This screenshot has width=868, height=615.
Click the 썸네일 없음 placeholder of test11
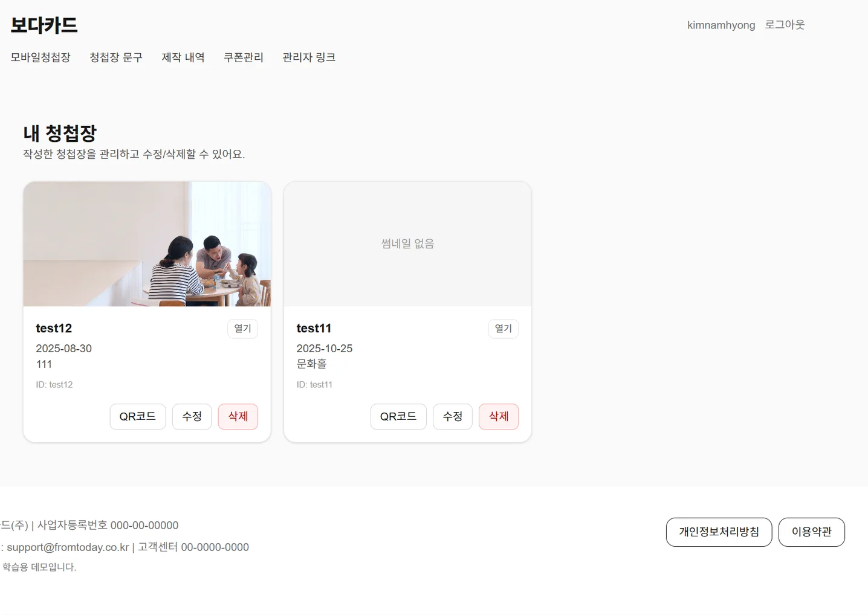(407, 244)
